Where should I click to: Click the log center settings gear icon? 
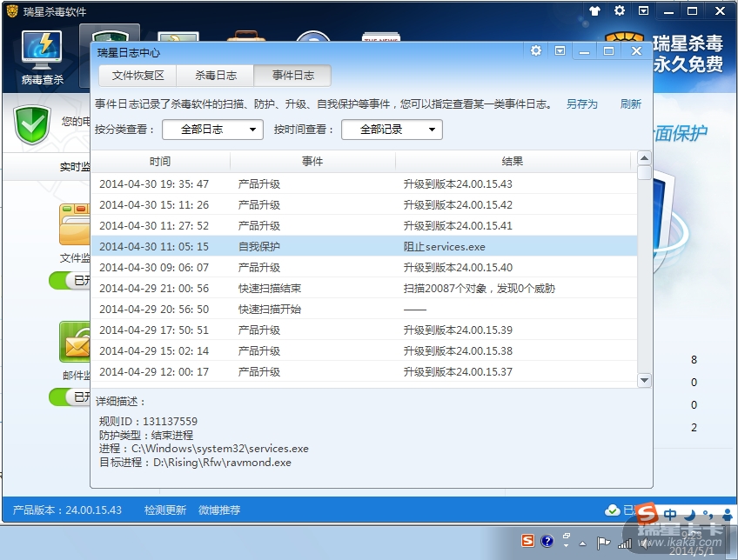(x=536, y=51)
